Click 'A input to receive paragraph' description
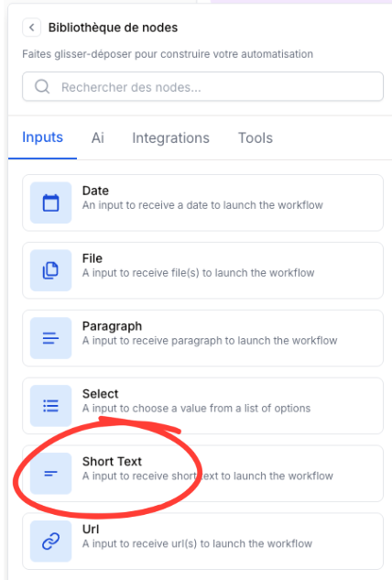Screen dimensions: 392x580 tap(210, 340)
